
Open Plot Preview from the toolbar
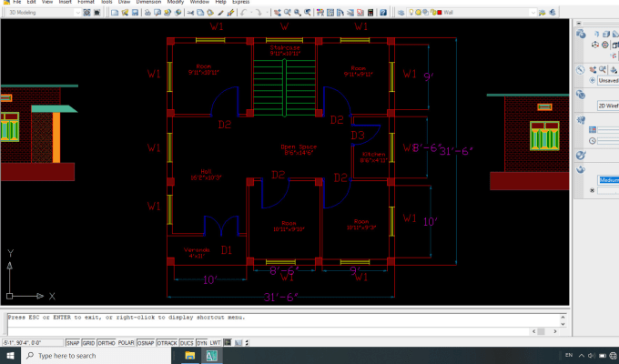(x=157, y=13)
